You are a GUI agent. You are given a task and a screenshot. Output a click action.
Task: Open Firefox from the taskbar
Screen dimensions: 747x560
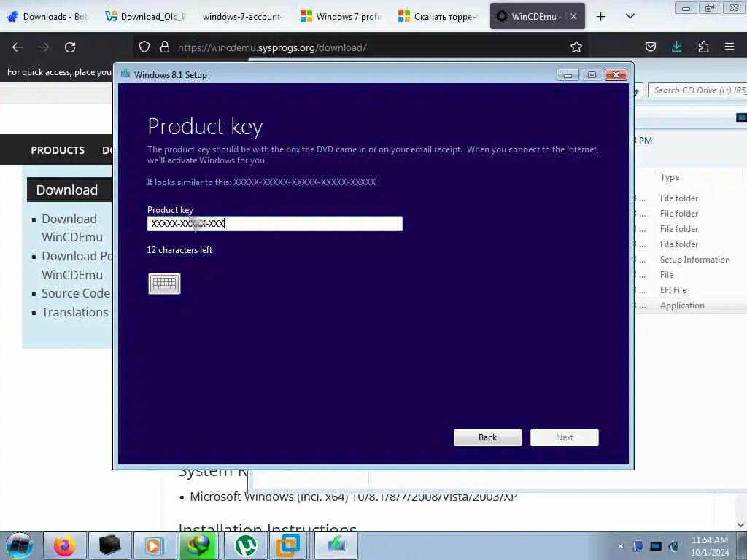pos(65,545)
